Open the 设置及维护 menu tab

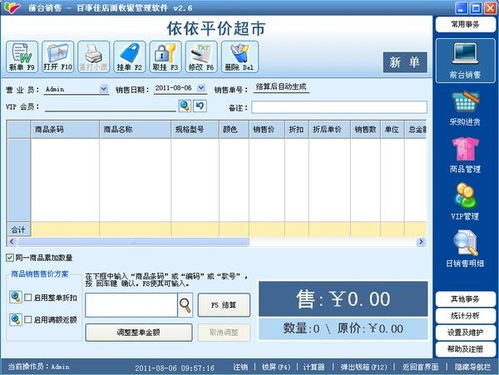[465, 332]
